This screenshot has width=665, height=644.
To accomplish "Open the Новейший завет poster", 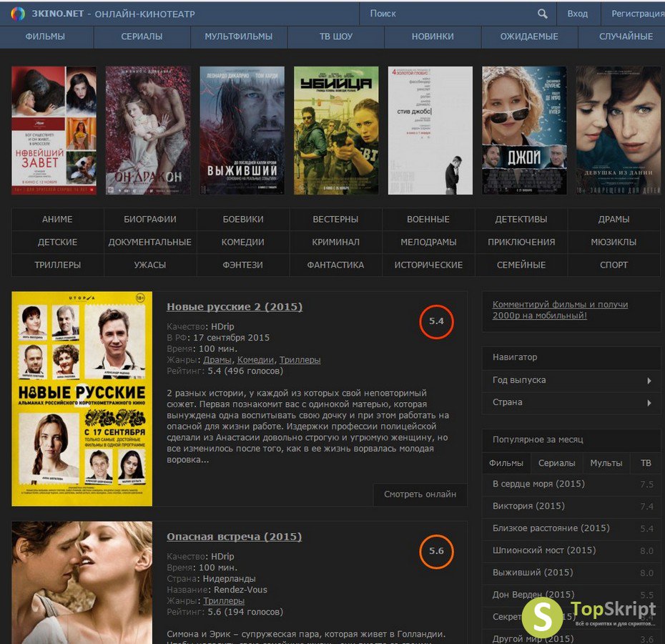I will [x=54, y=130].
